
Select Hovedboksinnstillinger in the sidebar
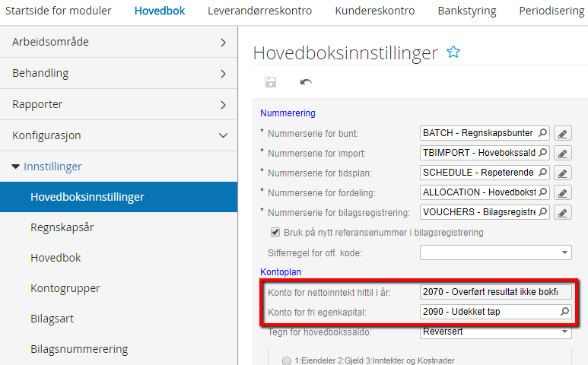coord(119,197)
